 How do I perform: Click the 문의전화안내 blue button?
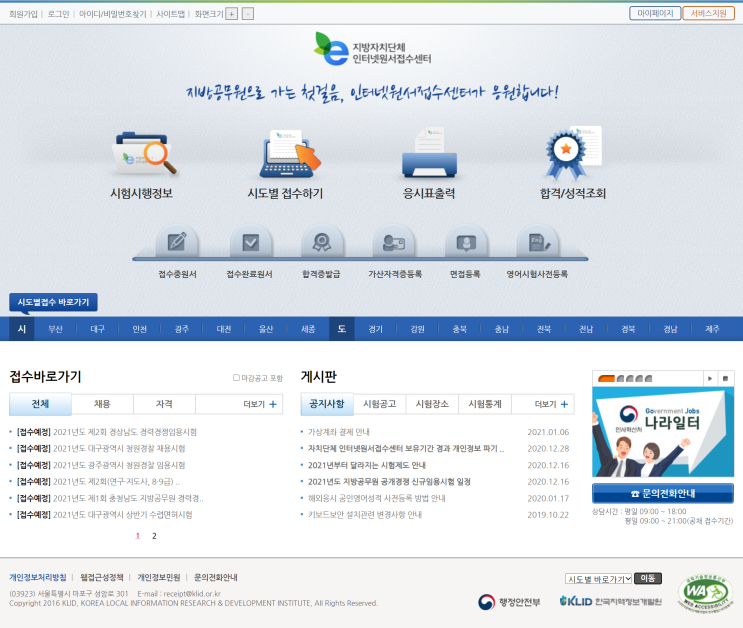click(663, 493)
